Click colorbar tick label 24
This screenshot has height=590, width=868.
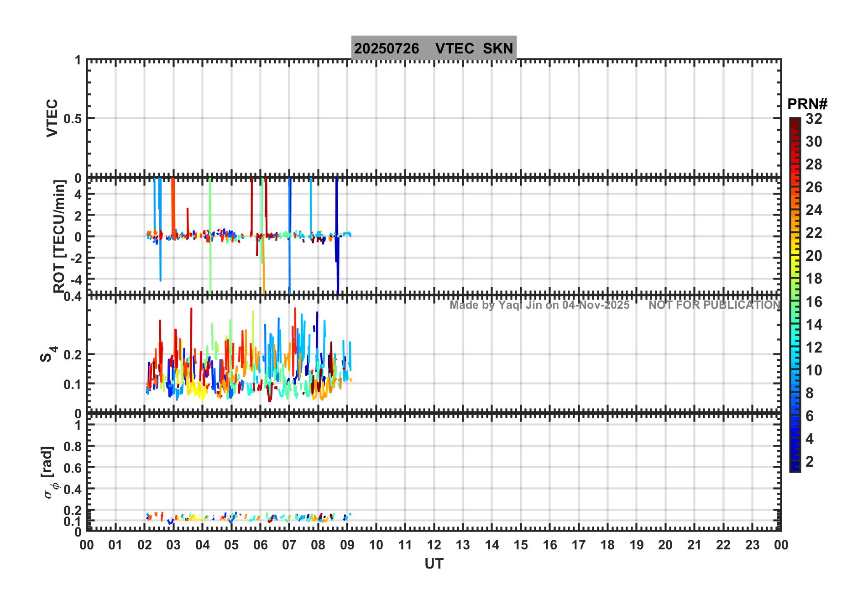click(x=814, y=210)
